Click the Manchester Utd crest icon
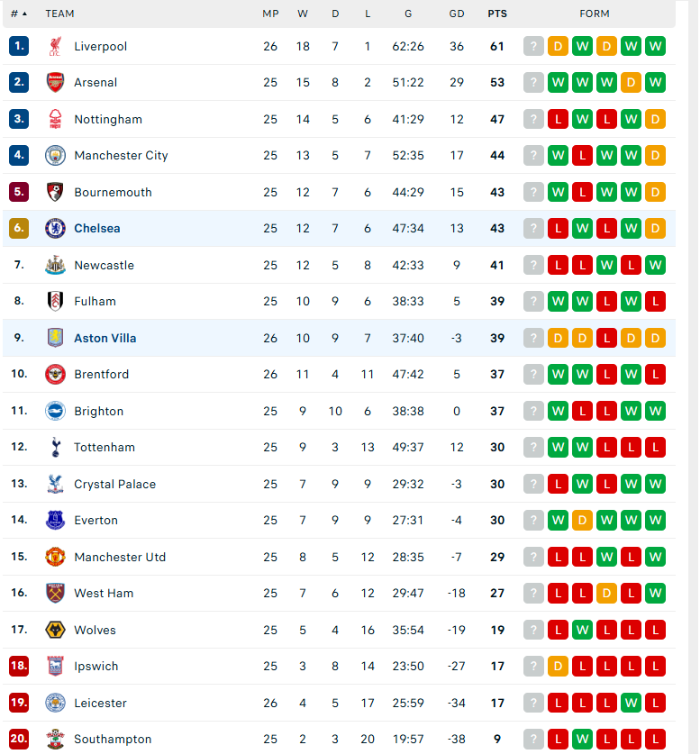 pyautogui.click(x=55, y=557)
